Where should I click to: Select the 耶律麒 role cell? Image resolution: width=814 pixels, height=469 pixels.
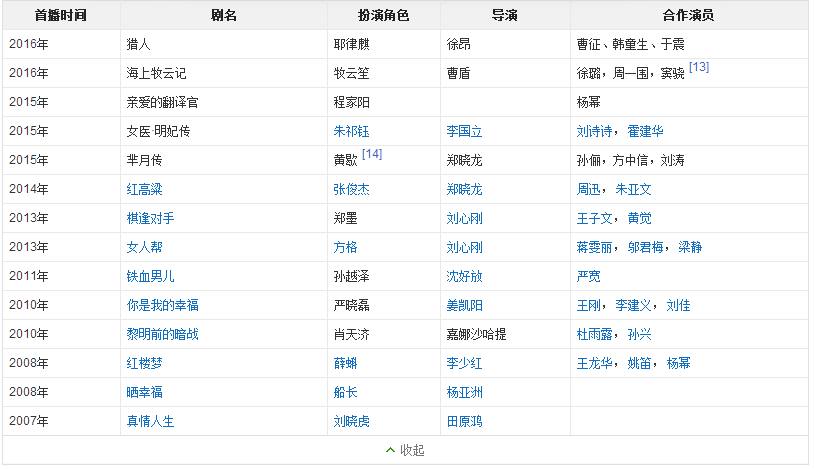pyautogui.click(x=384, y=44)
